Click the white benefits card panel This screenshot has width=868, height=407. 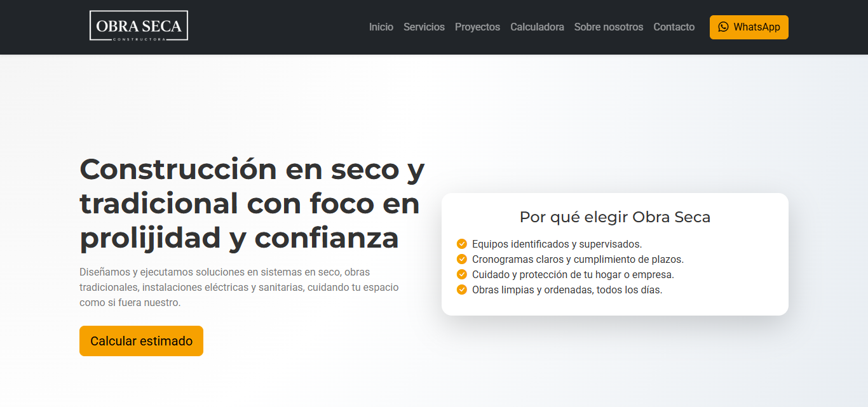614,254
